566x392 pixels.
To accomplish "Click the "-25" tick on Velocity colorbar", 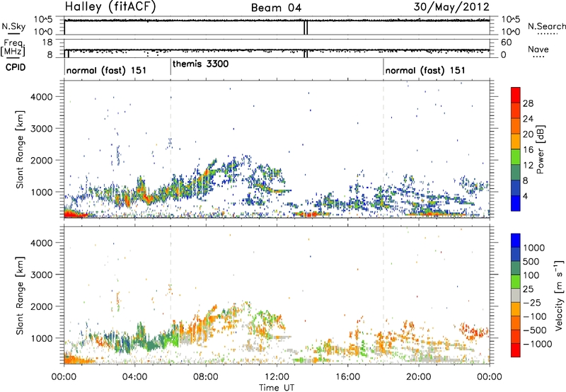I will 532,302.
